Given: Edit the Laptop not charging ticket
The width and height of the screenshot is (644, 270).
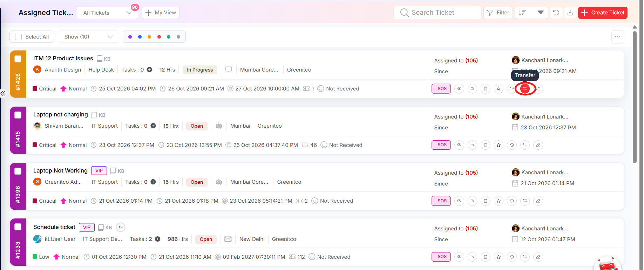Looking at the screenshot, I should pyautogui.click(x=538, y=145).
